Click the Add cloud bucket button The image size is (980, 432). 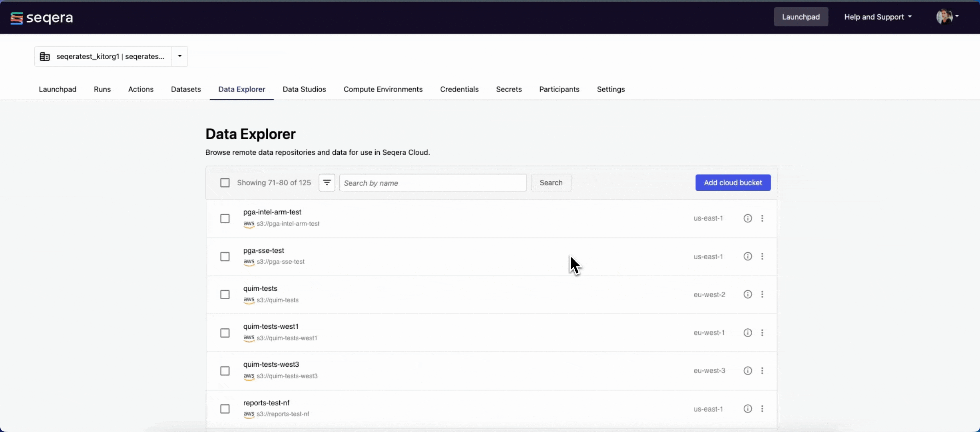point(733,183)
